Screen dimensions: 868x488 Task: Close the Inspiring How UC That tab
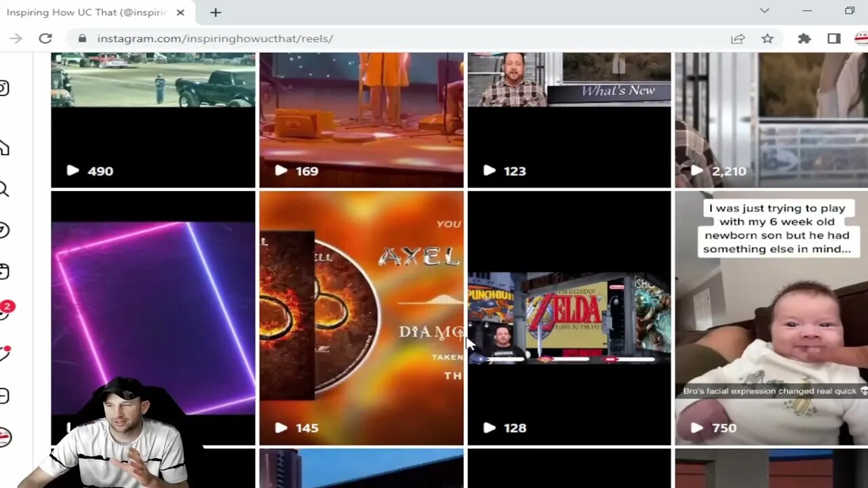tap(180, 12)
